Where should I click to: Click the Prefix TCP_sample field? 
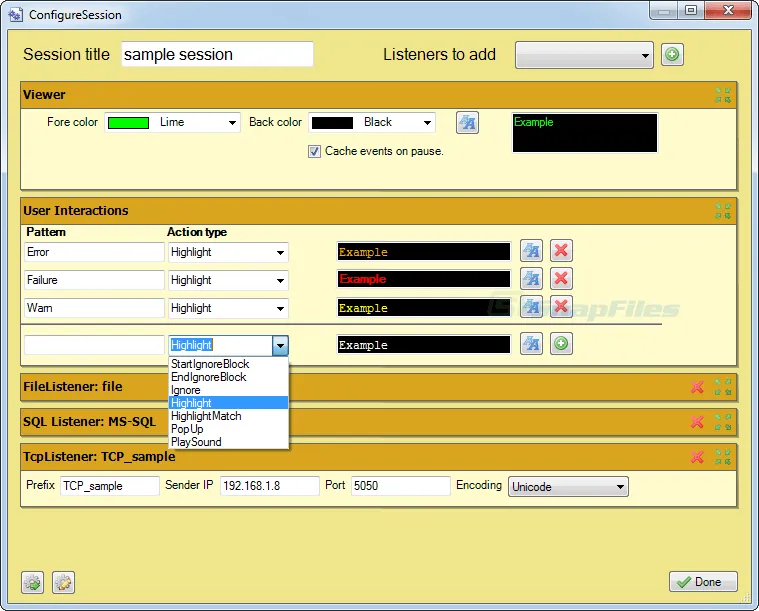[110, 486]
